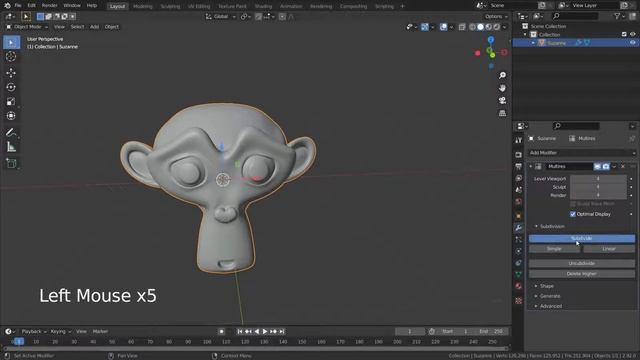This screenshot has width=640, height=360.
Task: Open the Render menu
Action: (49, 6)
